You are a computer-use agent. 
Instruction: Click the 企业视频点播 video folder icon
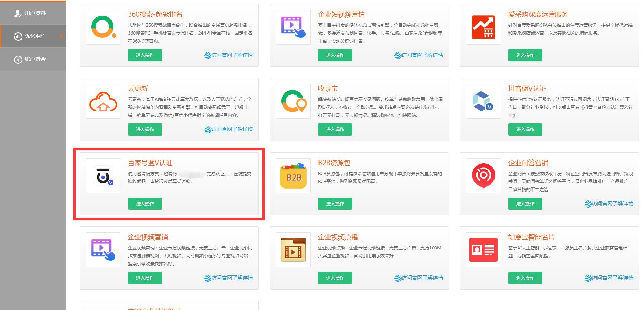[293, 250]
